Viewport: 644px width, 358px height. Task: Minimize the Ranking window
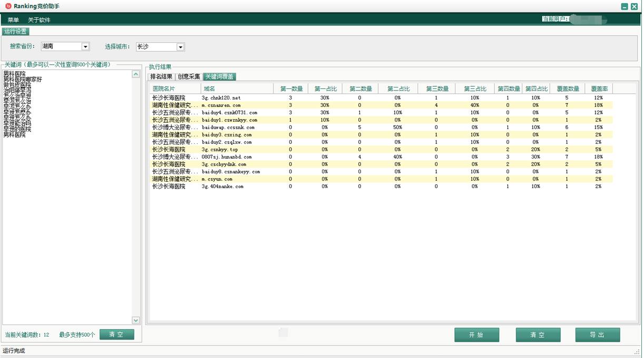point(625,7)
